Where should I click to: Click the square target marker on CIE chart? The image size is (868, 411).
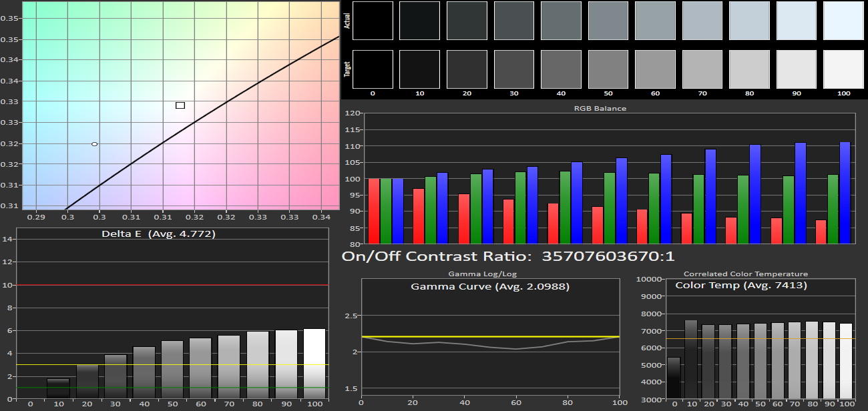(180, 105)
